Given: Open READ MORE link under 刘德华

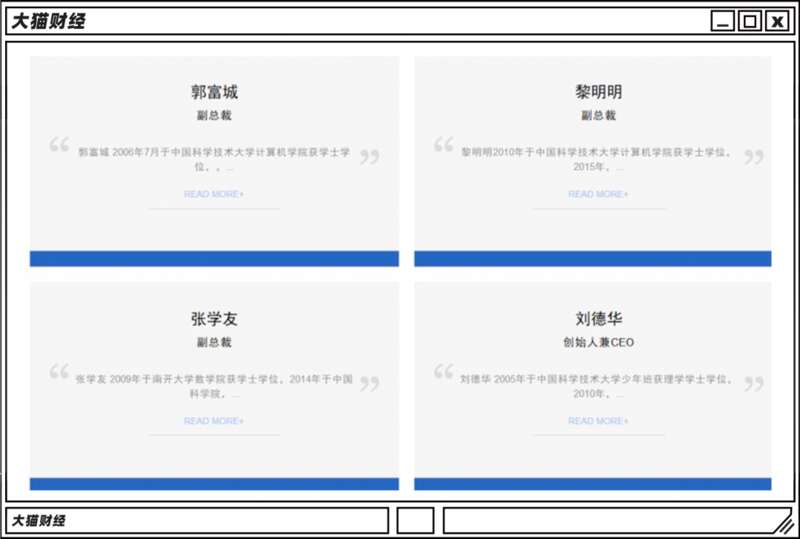Looking at the screenshot, I should click(x=598, y=421).
